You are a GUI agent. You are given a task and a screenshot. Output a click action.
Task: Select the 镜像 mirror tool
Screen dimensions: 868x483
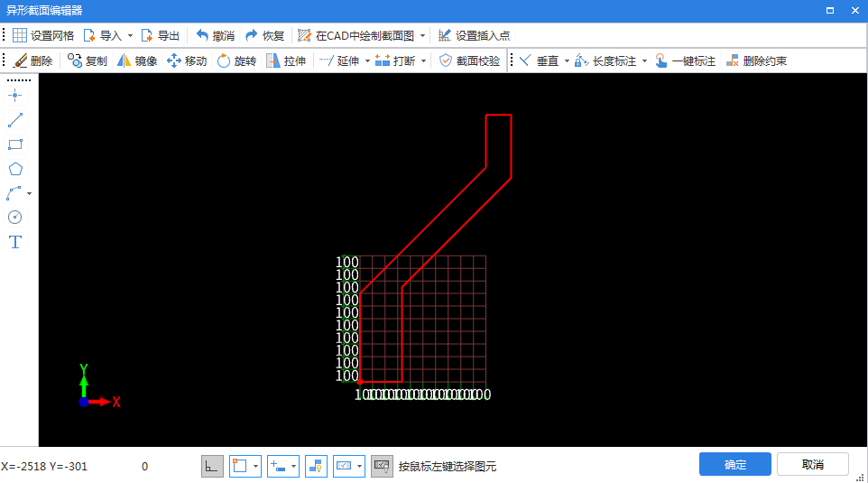click(x=137, y=60)
